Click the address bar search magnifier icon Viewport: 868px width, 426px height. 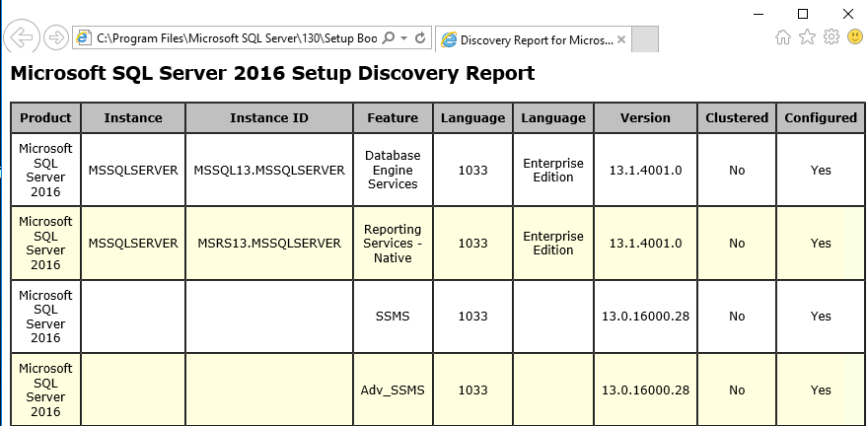coord(390,37)
